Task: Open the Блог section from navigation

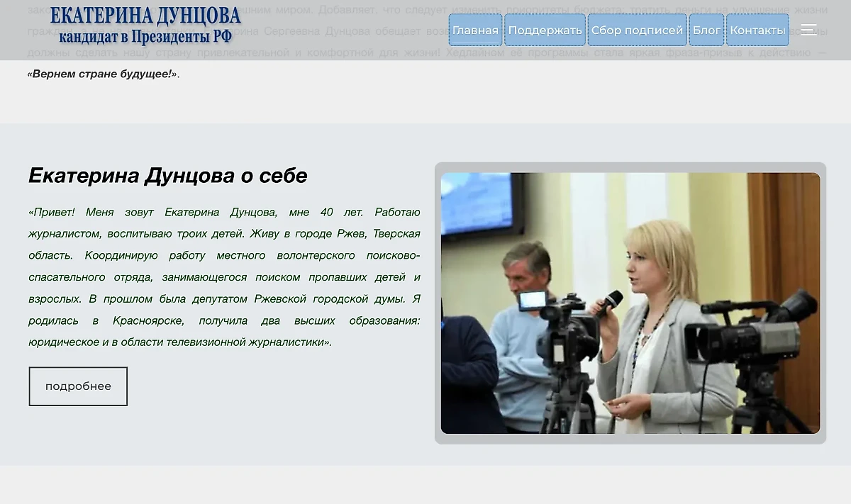Action: (x=706, y=30)
